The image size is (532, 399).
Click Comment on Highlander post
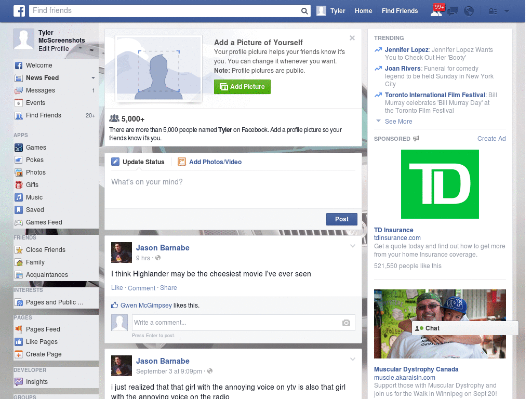[141, 288]
